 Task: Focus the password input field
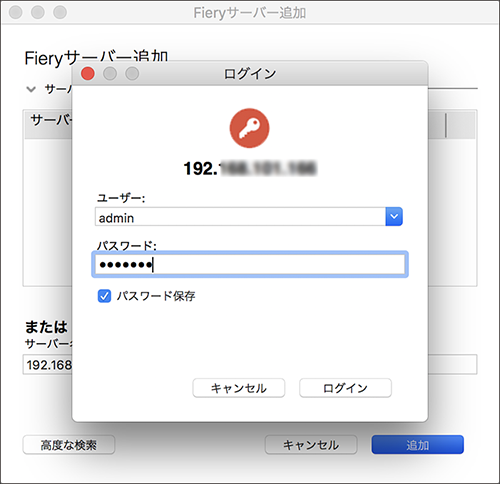[250, 265]
